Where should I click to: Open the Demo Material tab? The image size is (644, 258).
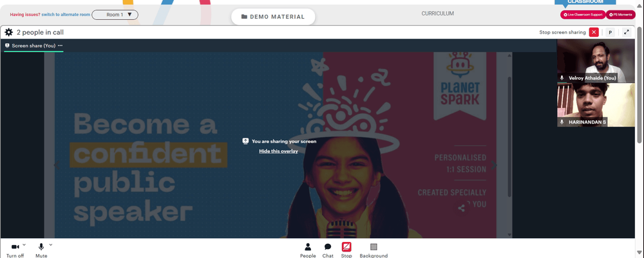point(273,17)
